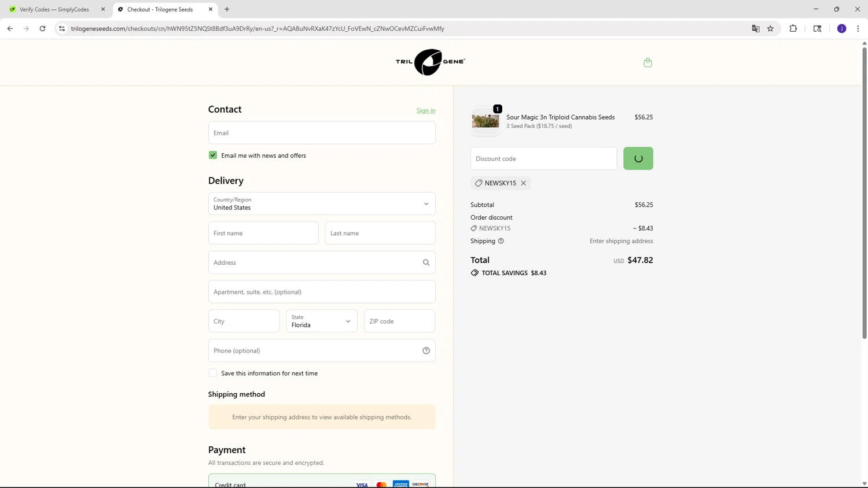Open the Chrome profile avatar
The width and height of the screenshot is (868, 488).
coord(841,28)
